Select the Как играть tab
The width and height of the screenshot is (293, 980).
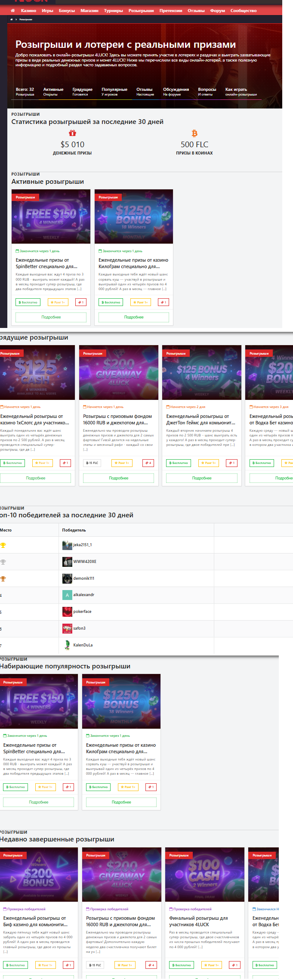pyautogui.click(x=241, y=91)
